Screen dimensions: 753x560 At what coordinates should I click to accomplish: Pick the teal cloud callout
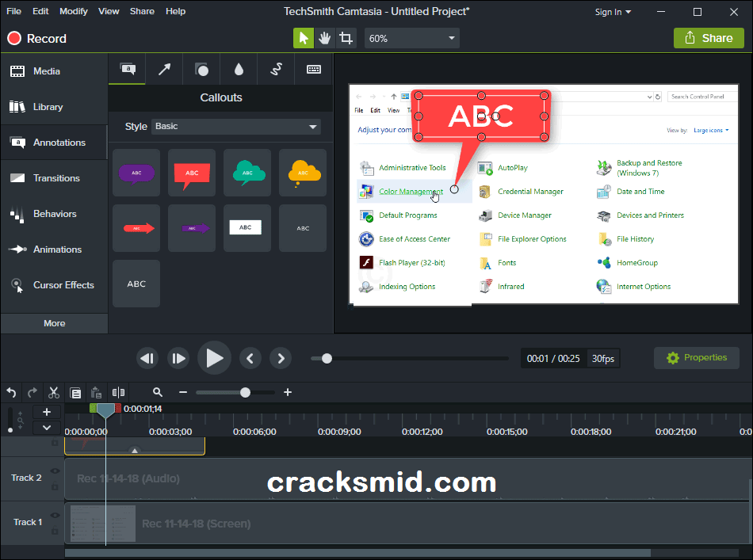click(247, 173)
